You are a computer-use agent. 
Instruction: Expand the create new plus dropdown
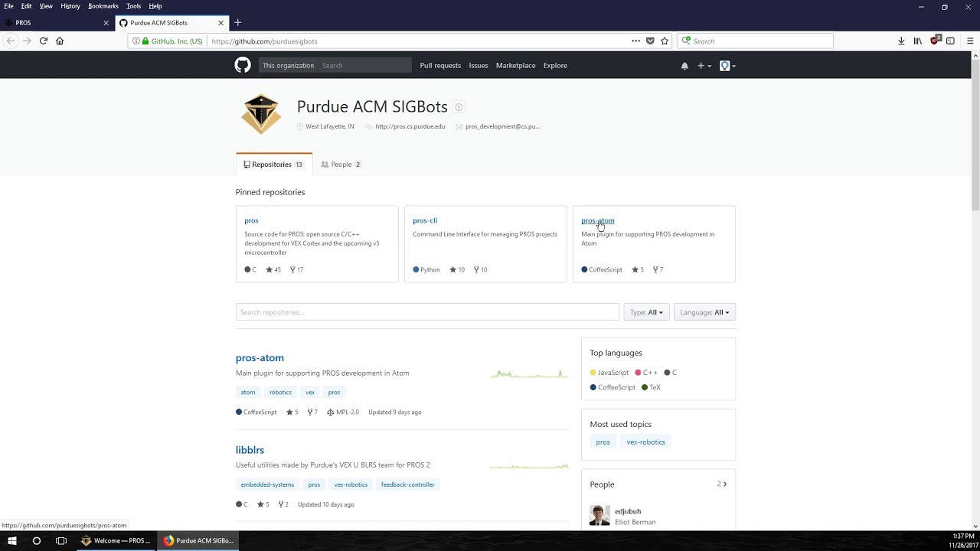pos(704,66)
